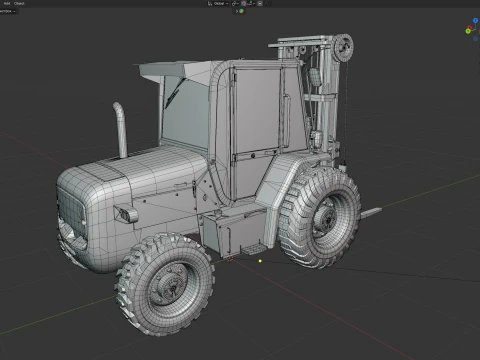Click the blue Z axis gizmo ball

pos(475,20)
